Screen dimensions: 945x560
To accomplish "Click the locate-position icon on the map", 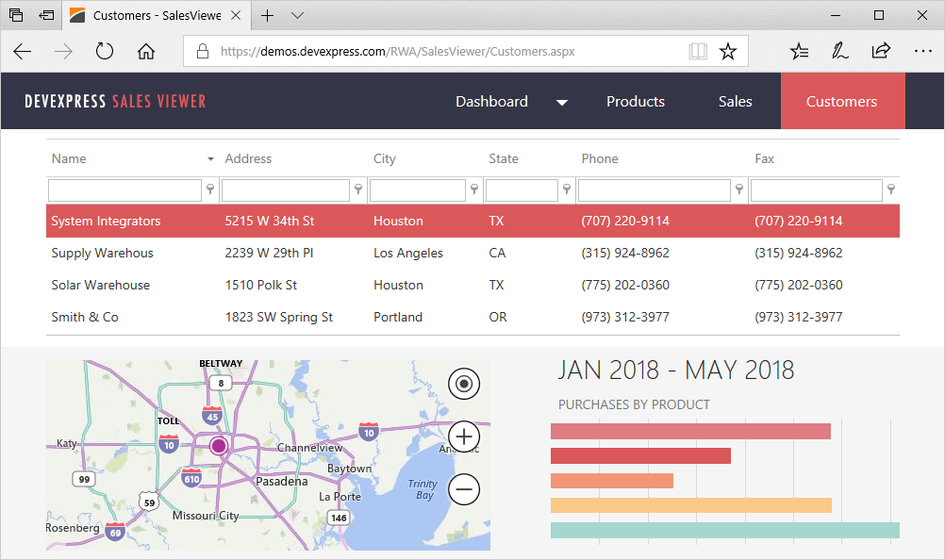I will (463, 384).
